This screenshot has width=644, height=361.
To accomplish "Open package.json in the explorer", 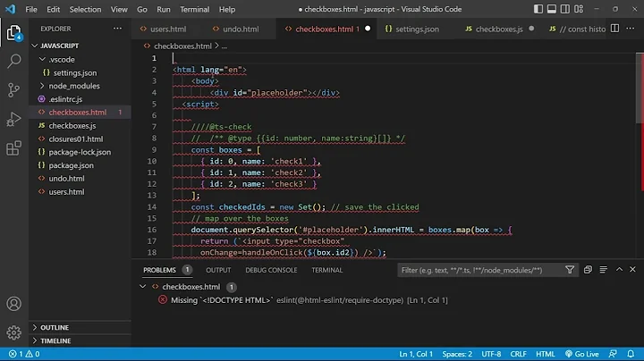I will 71,165.
